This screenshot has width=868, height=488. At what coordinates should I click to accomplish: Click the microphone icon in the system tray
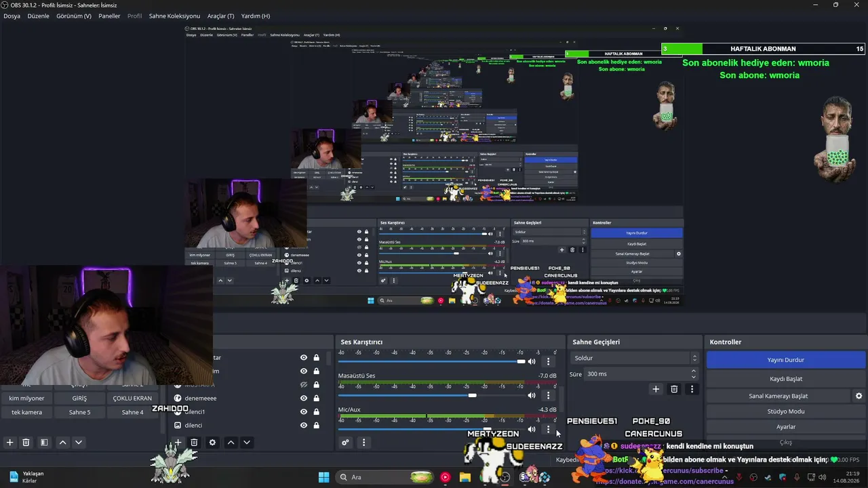click(797, 477)
